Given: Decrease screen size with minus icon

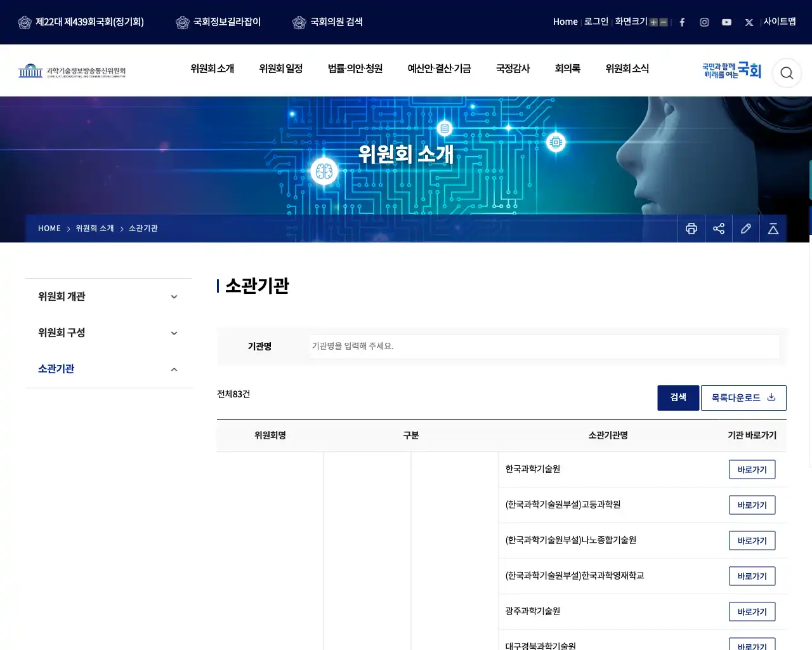Looking at the screenshot, I should click(x=664, y=22).
